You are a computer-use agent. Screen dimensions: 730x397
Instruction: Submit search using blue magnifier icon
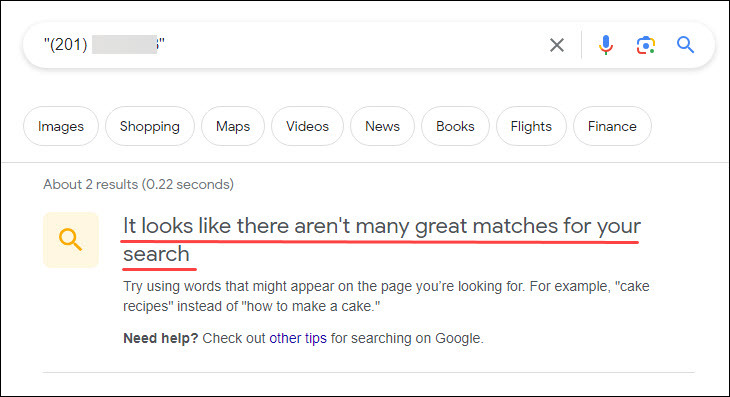click(685, 45)
